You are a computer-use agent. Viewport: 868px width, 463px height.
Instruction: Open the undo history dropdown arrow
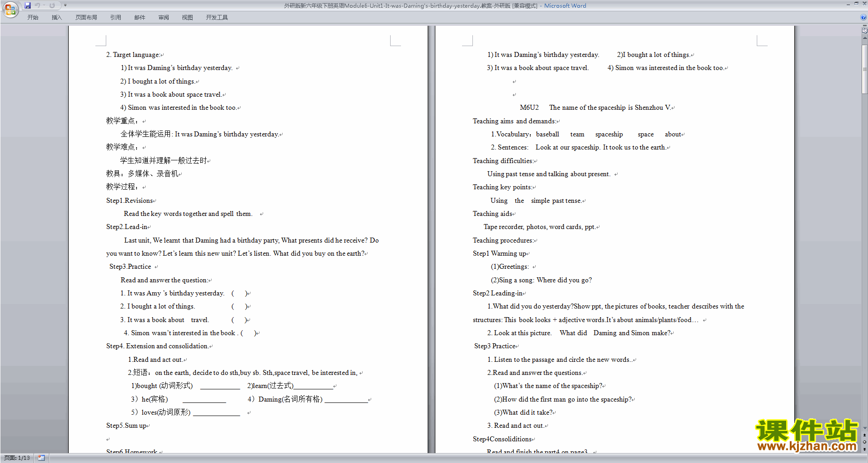click(x=44, y=5)
